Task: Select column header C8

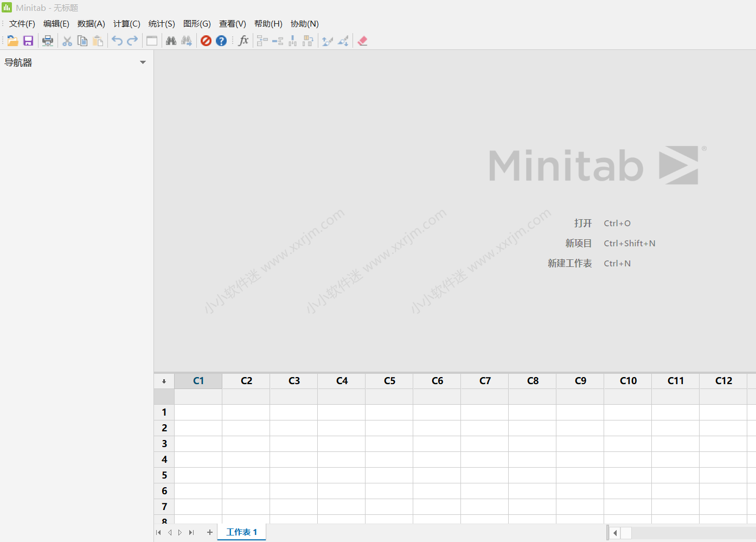Action: coord(533,381)
